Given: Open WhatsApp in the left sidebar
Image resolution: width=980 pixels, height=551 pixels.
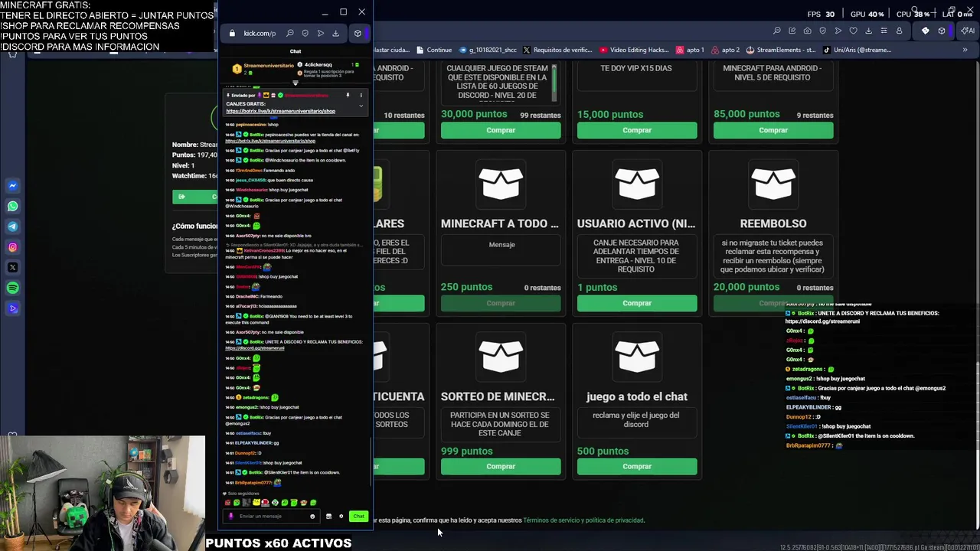Looking at the screenshot, I should pos(12,206).
